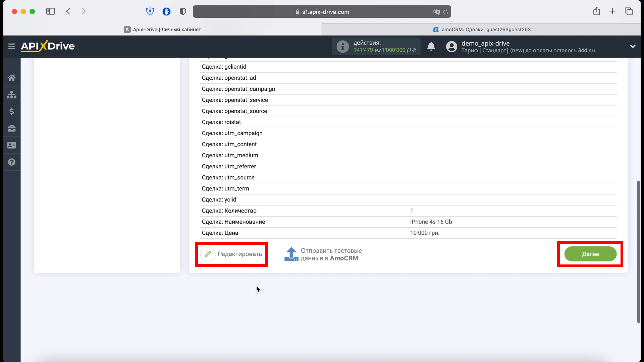Image resolution: width=644 pixels, height=362 pixels.
Task: Select row Сделка: openstat_service
Action: click(x=408, y=100)
